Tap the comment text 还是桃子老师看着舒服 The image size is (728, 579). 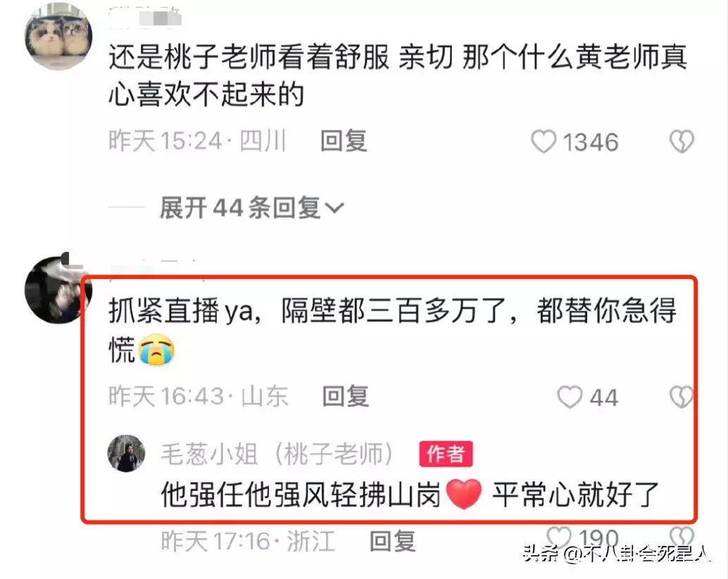pos(249,57)
